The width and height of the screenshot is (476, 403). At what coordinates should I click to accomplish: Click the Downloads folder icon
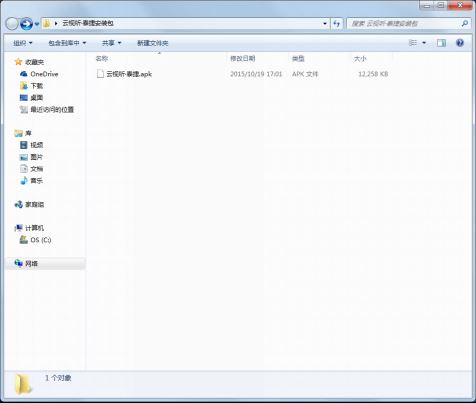tap(24, 86)
